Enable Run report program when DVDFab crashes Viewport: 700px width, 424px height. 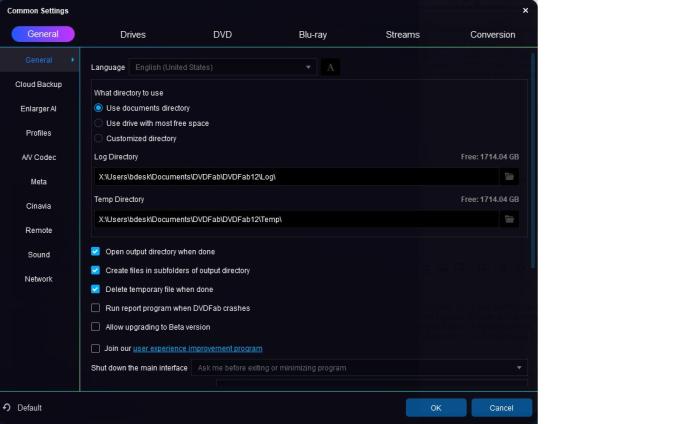click(x=96, y=308)
